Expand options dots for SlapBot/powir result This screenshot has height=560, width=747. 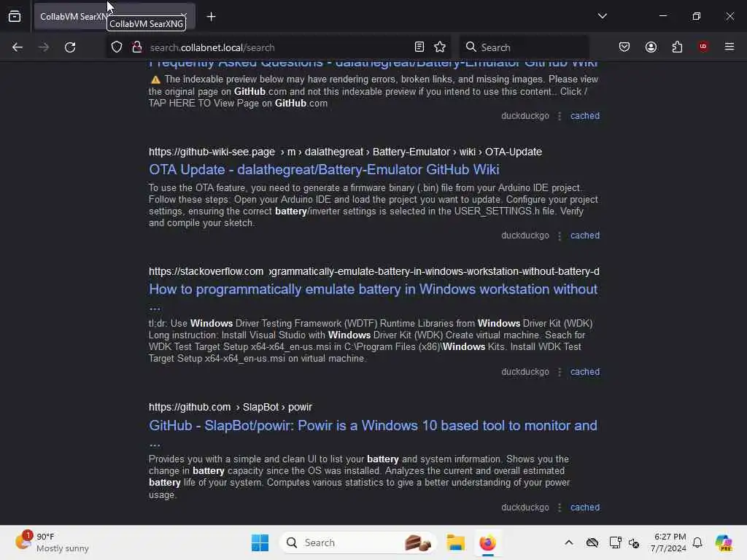tap(560, 507)
